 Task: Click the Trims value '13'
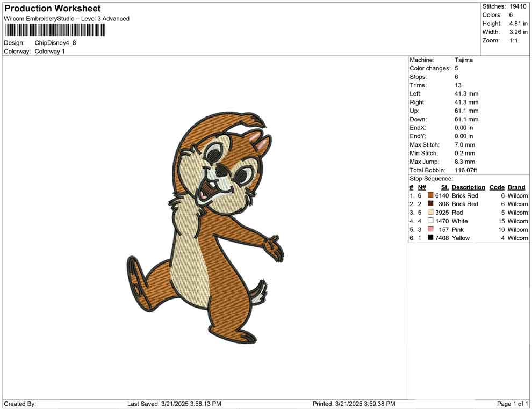[458, 85]
